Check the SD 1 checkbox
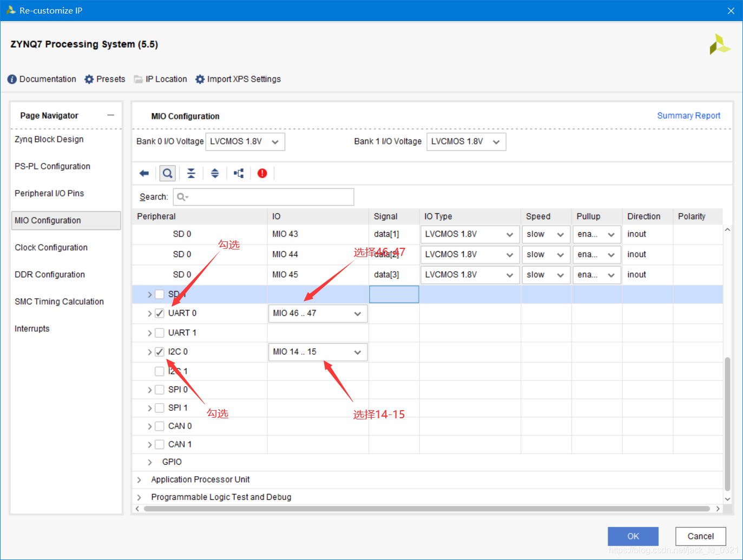The width and height of the screenshot is (743, 560). (x=160, y=294)
